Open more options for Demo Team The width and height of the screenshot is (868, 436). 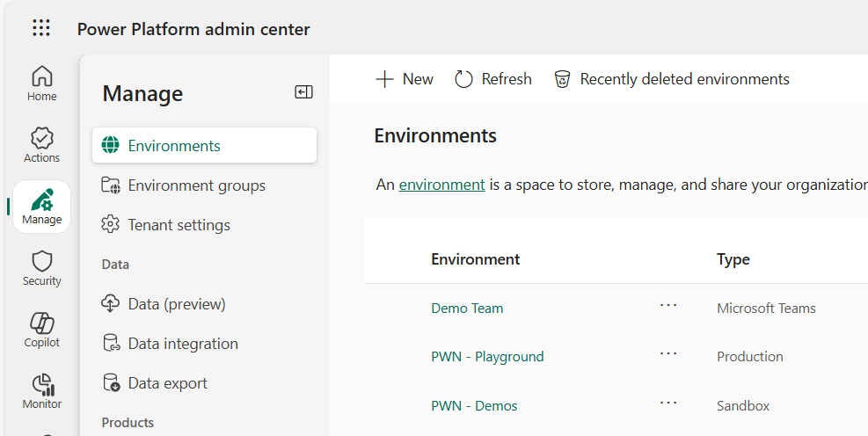coord(668,305)
